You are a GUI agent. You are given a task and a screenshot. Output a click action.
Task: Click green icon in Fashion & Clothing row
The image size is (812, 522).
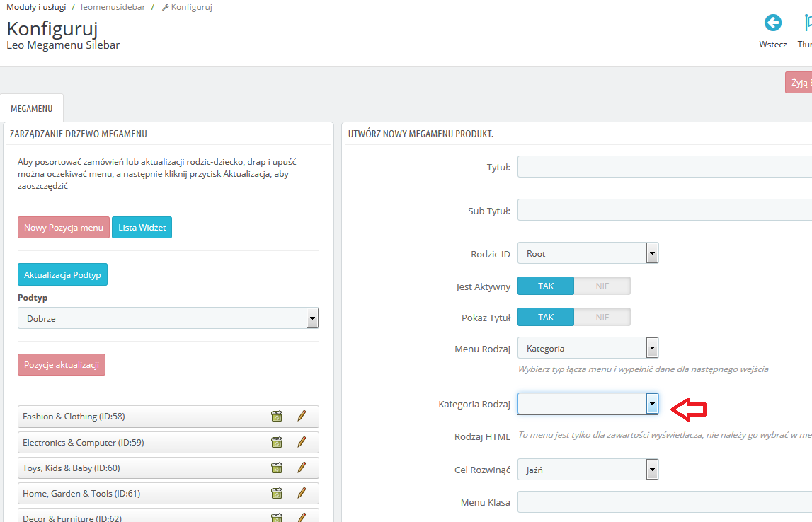pyautogui.click(x=277, y=416)
